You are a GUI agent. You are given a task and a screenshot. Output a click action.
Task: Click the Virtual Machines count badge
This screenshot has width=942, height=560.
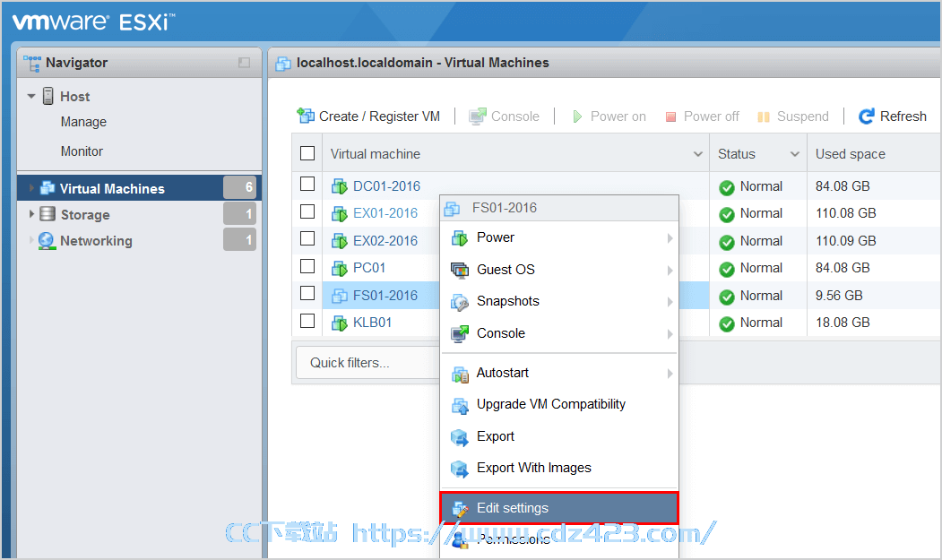[239, 187]
